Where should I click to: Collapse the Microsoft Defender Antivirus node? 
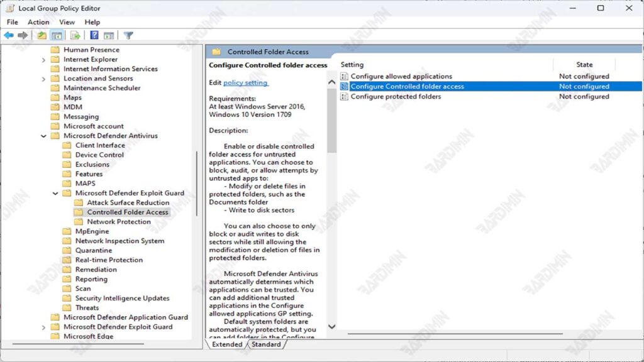click(43, 136)
